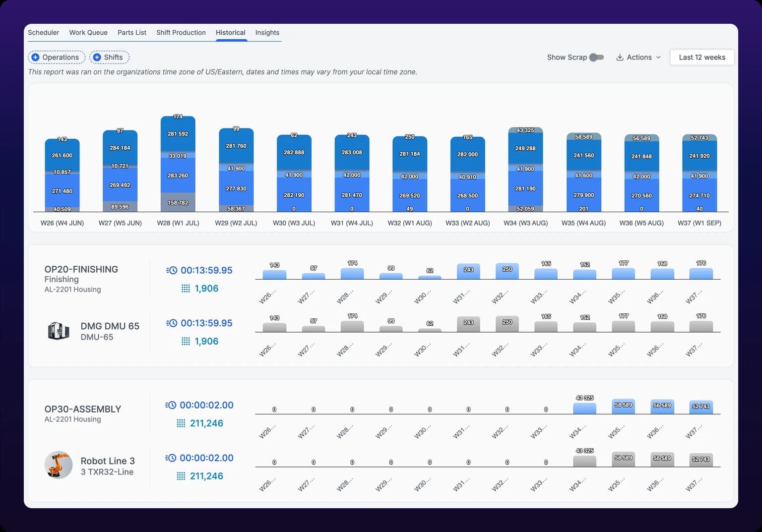Click the plus icon on Operations chip
Viewport: 762px width, 532px height.
click(35, 58)
